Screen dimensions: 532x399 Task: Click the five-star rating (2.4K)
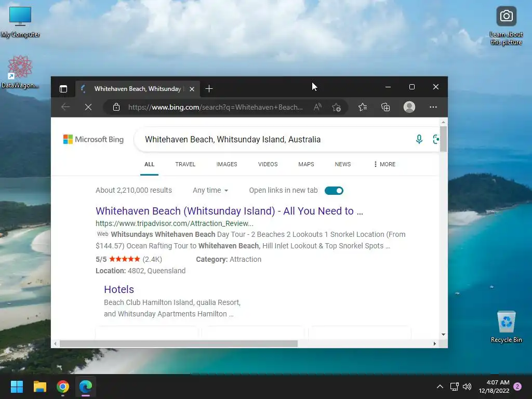(129, 259)
